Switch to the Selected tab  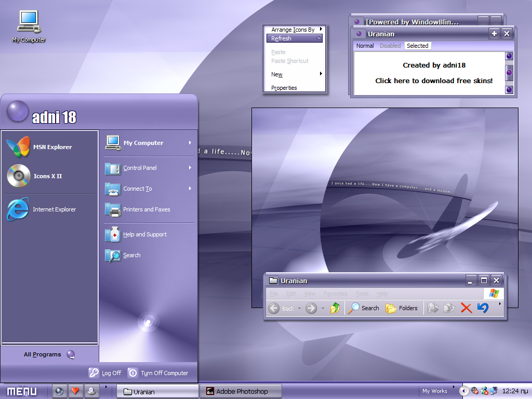tap(418, 46)
